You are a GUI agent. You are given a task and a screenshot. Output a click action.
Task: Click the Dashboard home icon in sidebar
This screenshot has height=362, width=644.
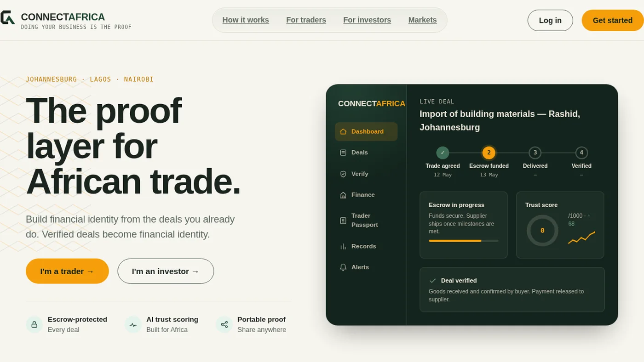tap(343, 131)
